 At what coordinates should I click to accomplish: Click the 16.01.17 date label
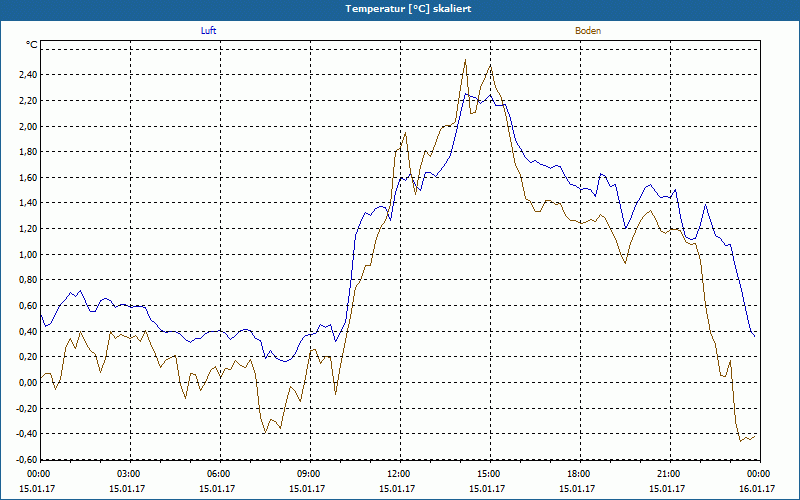point(757,488)
